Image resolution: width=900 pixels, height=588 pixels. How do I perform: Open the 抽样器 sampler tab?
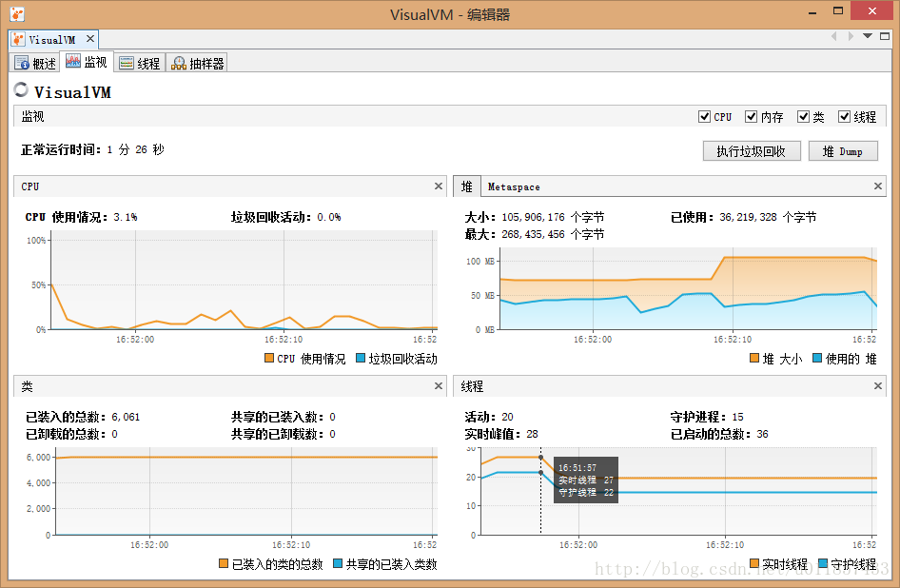198,63
